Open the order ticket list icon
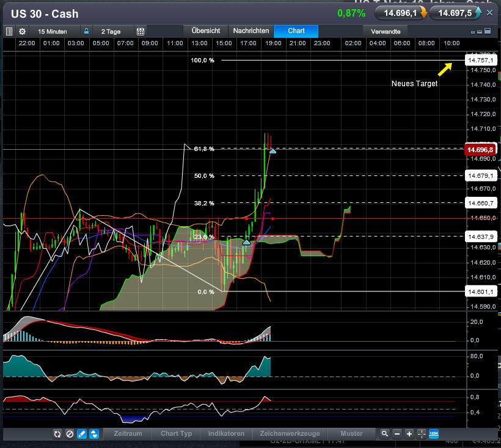 (x=9, y=31)
